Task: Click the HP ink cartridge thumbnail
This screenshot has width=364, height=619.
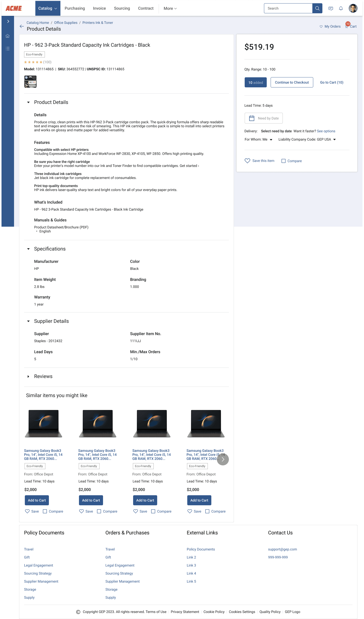Action: click(x=30, y=82)
